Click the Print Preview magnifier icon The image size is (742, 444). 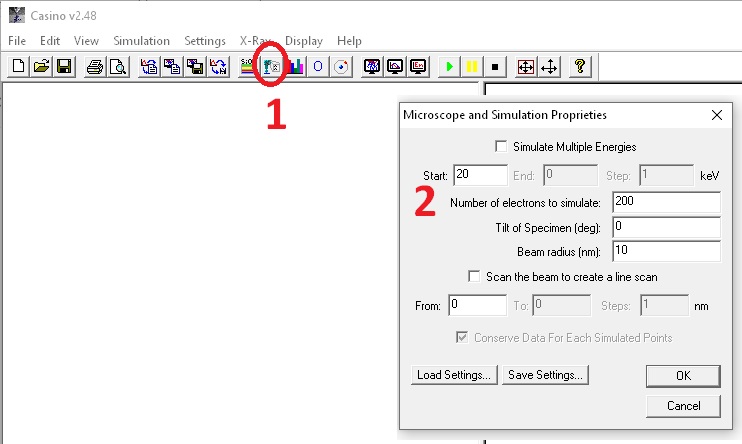(117, 66)
